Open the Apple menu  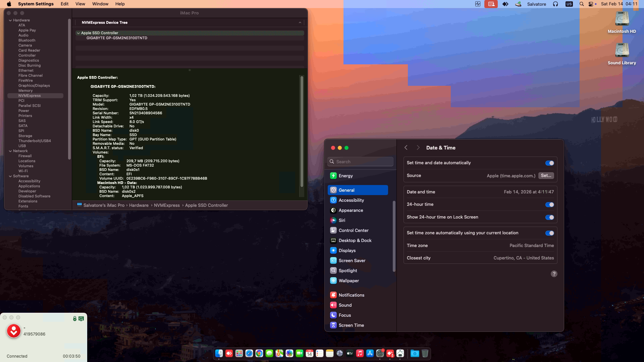pyautogui.click(x=9, y=4)
